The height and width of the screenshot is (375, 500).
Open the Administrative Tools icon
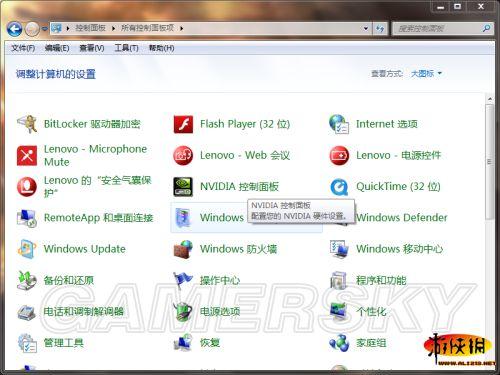(x=27, y=343)
